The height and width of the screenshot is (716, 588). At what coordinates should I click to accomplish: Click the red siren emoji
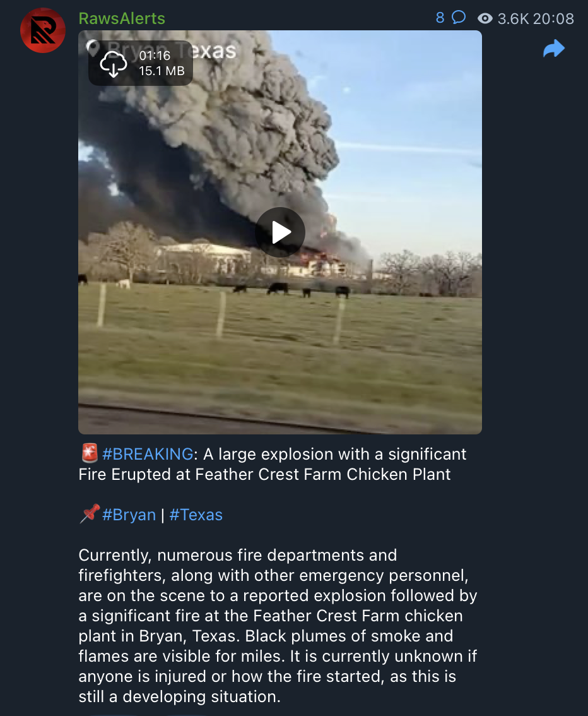[x=90, y=453]
